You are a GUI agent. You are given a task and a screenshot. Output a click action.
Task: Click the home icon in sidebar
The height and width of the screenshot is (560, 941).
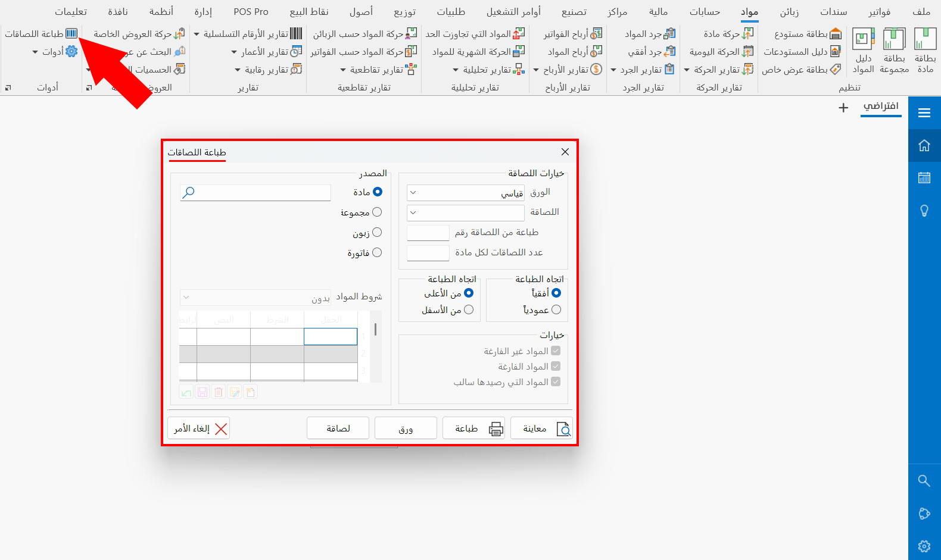[924, 145]
